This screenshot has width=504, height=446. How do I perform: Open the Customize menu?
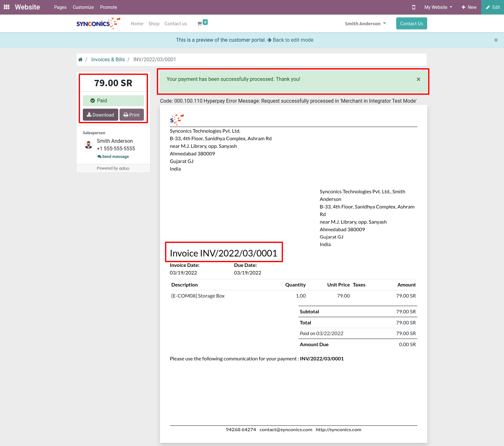click(83, 7)
